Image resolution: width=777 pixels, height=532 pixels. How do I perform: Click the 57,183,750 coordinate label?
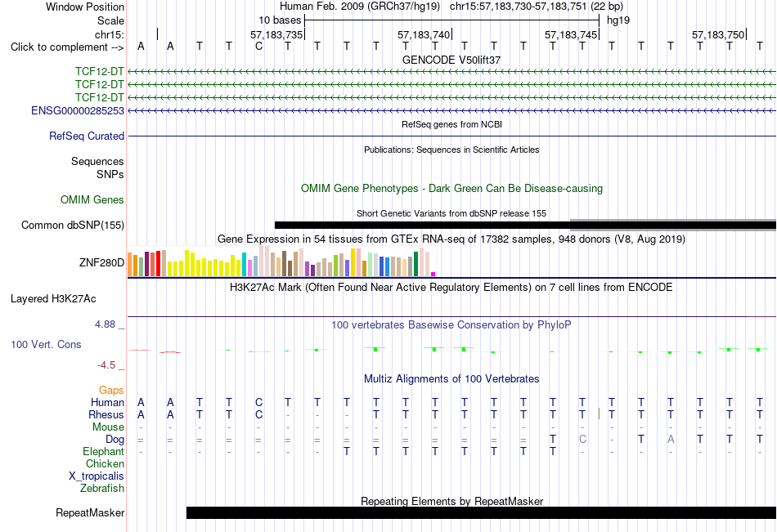tap(718, 34)
